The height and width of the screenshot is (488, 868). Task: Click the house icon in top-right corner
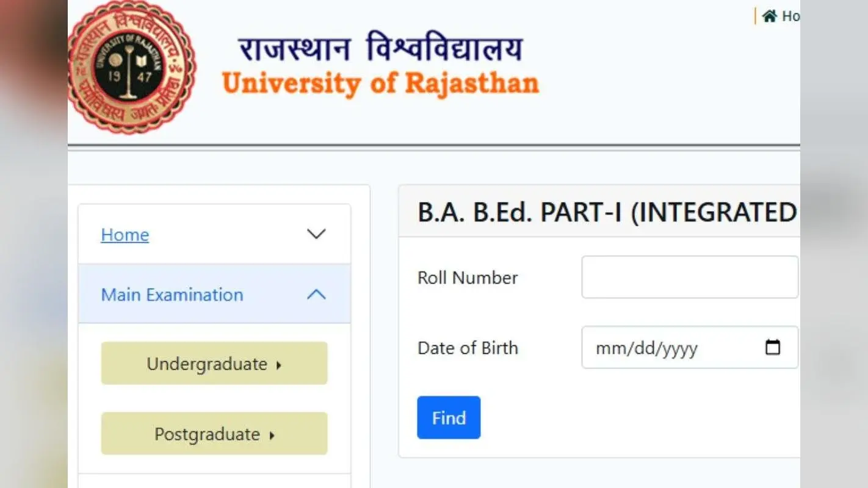pyautogui.click(x=769, y=16)
